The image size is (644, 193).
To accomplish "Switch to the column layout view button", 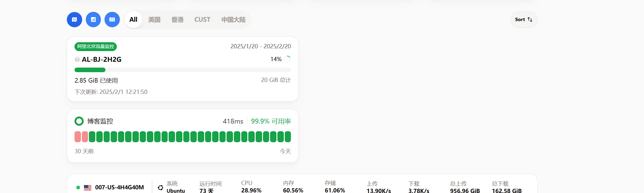I will 112,20.
